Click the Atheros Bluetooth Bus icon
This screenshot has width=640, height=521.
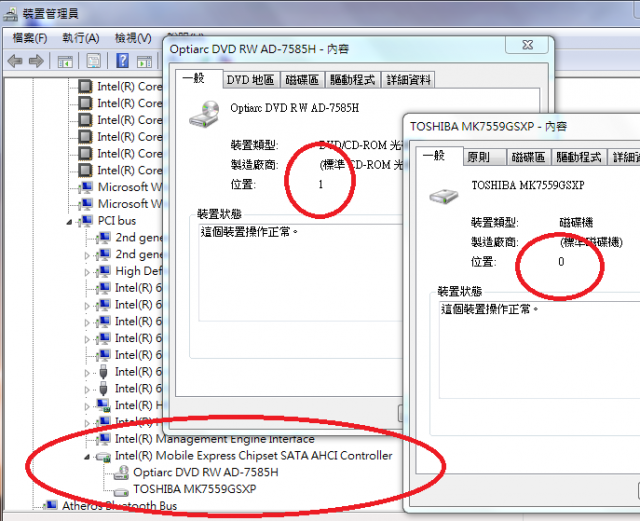click(51, 505)
